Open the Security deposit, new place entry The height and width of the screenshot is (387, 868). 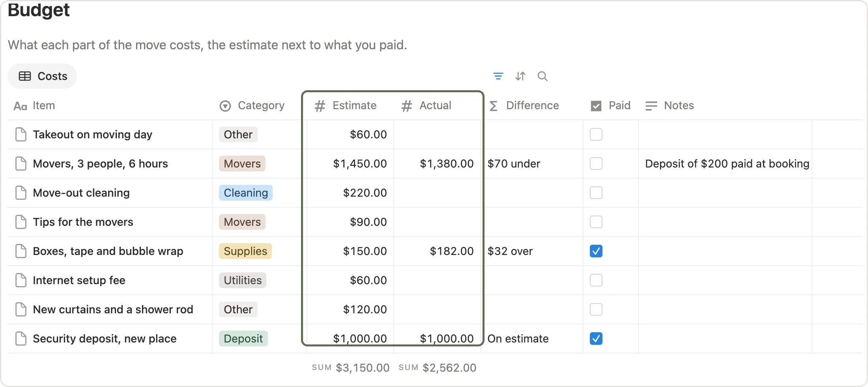[x=105, y=339]
